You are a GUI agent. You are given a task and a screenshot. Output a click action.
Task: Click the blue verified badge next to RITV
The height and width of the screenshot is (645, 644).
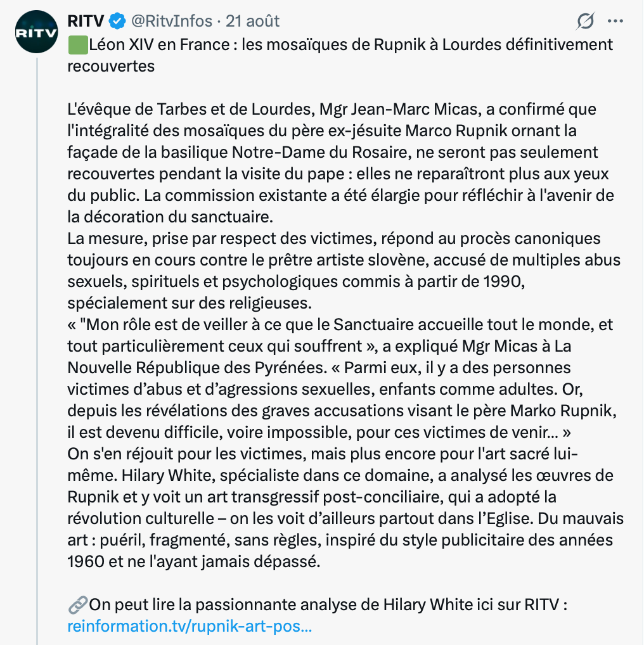[117, 21]
